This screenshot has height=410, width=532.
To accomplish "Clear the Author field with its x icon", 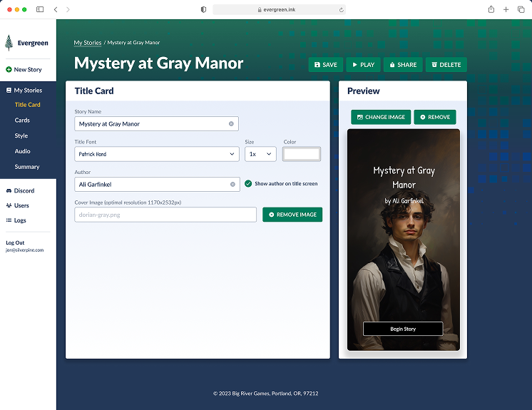I will (232, 185).
